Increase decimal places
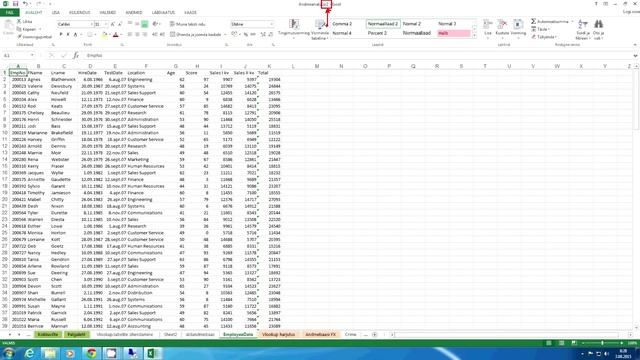Image resolution: width=640 pixels, height=360 pixels. coord(263,35)
